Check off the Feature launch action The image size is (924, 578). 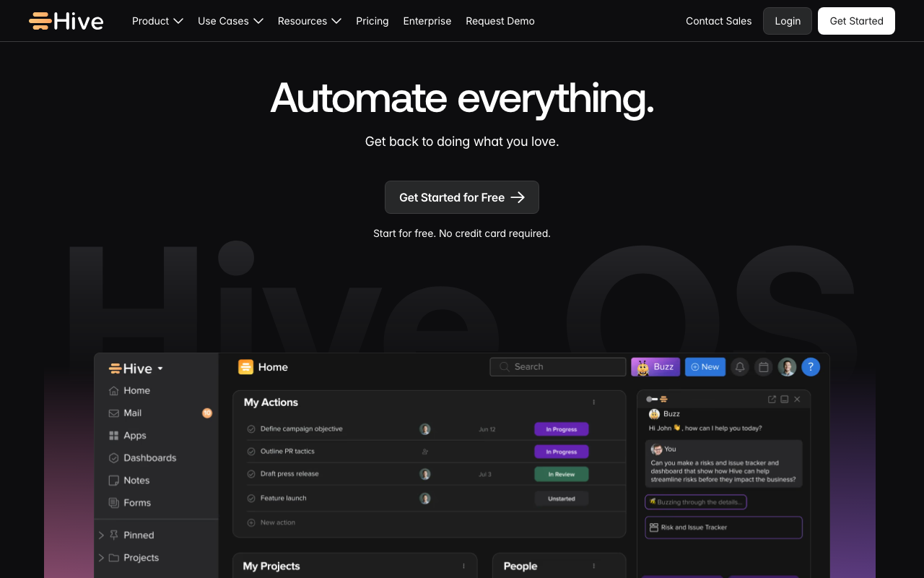pyautogui.click(x=251, y=499)
